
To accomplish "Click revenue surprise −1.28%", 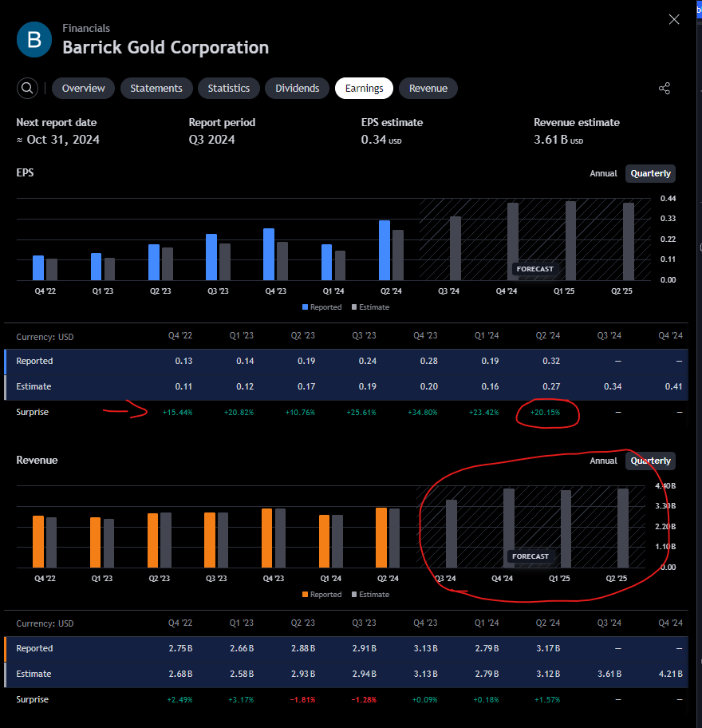I will click(x=364, y=700).
